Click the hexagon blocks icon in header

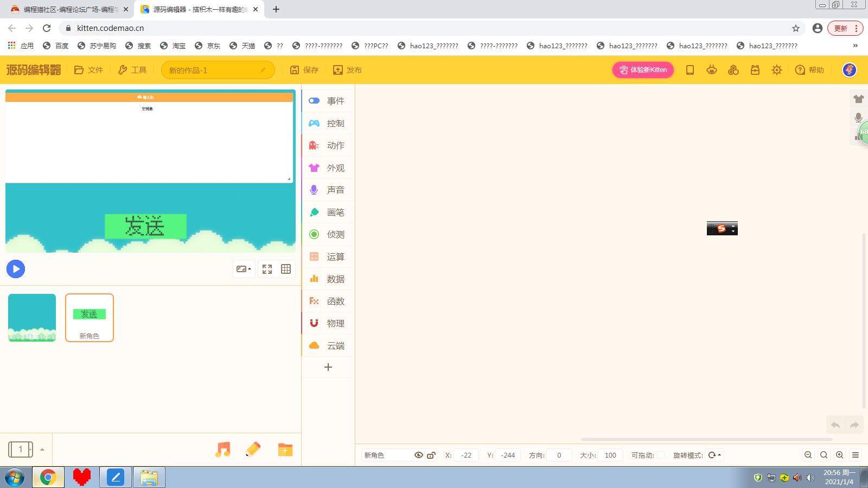coord(733,70)
